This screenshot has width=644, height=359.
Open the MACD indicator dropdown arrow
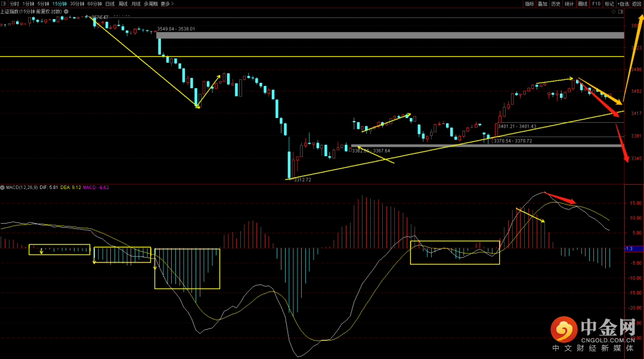point(2,187)
